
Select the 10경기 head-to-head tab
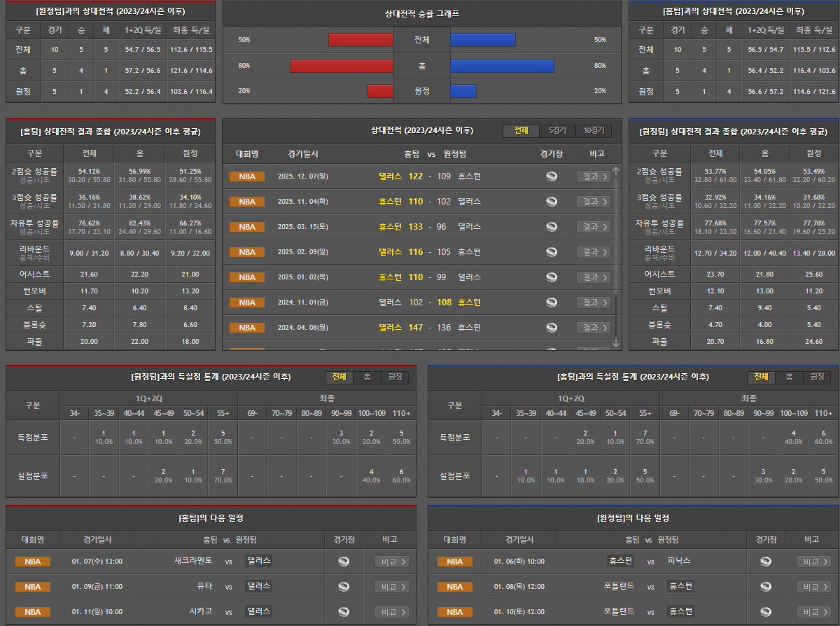[593, 131]
